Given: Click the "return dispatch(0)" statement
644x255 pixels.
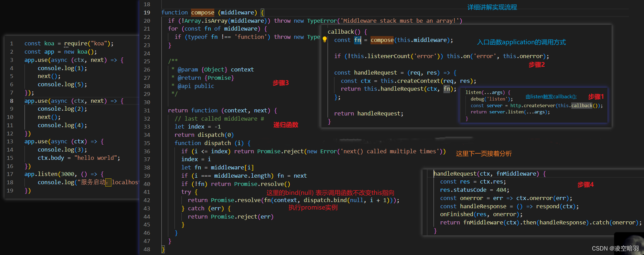Looking at the screenshot, I should (204, 135).
